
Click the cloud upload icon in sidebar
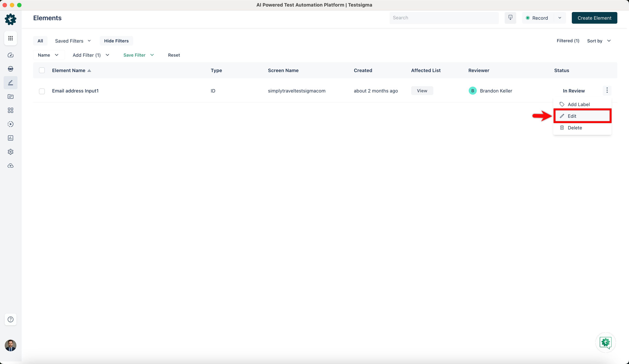[11, 166]
